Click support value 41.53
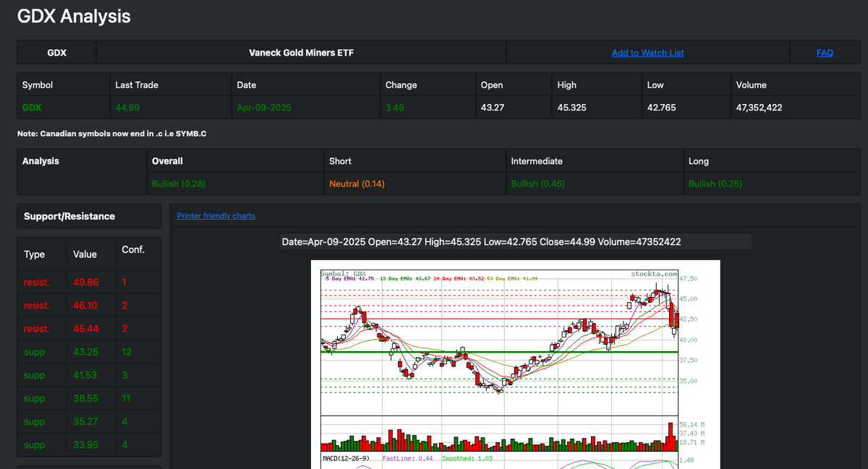This screenshot has width=868, height=469. [x=85, y=375]
